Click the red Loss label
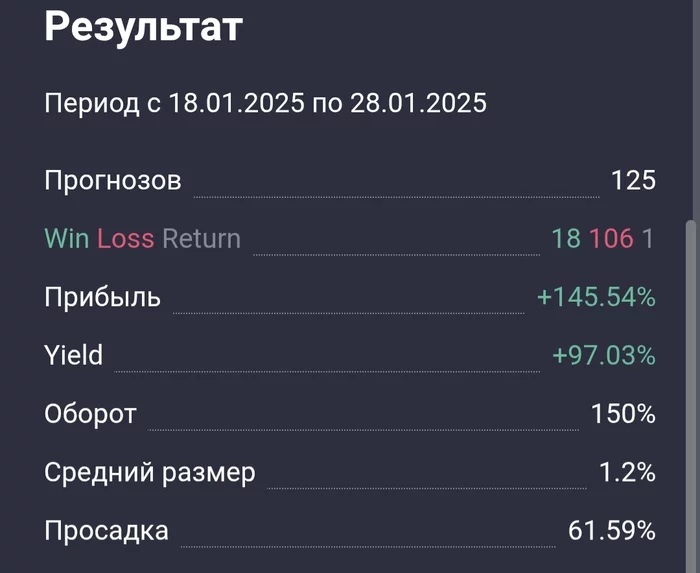 click(x=126, y=238)
